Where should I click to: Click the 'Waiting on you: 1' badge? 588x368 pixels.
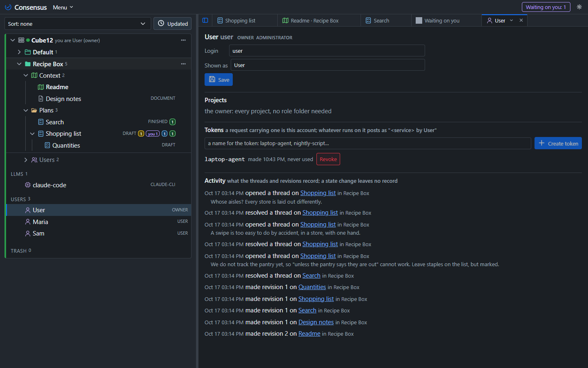[x=546, y=7]
